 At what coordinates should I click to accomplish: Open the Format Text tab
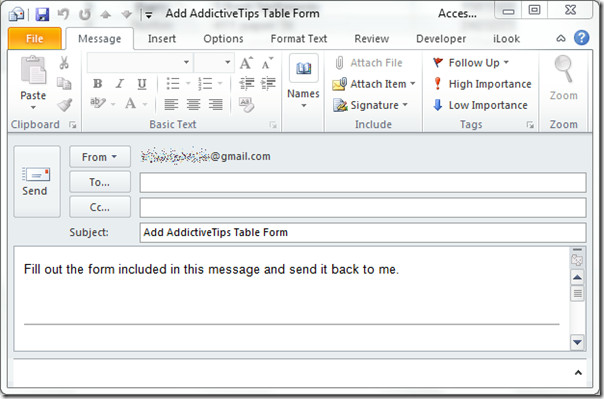[x=299, y=39]
